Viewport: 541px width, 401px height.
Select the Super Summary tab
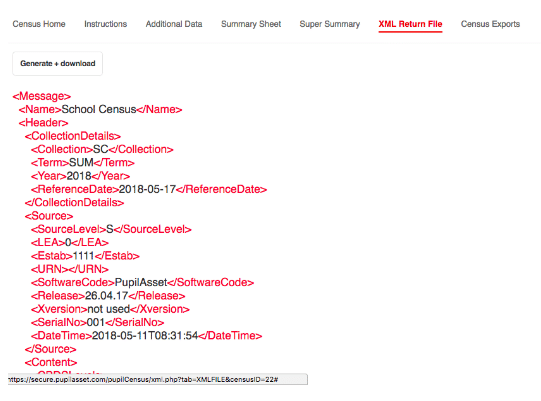point(330,24)
